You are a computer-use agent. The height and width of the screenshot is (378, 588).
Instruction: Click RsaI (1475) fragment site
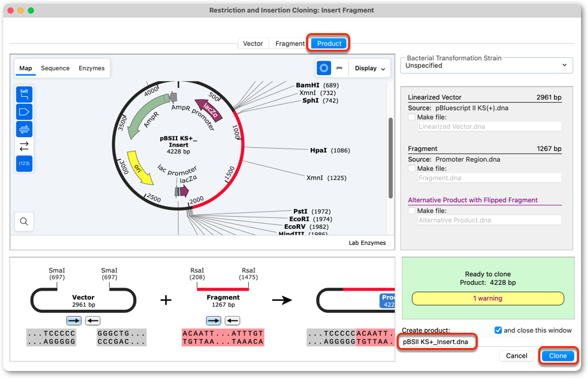click(x=248, y=273)
